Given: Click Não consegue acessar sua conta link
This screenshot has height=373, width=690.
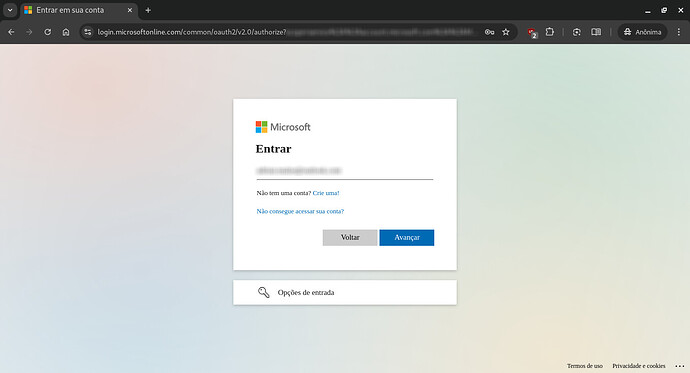Looking at the screenshot, I should [300, 212].
